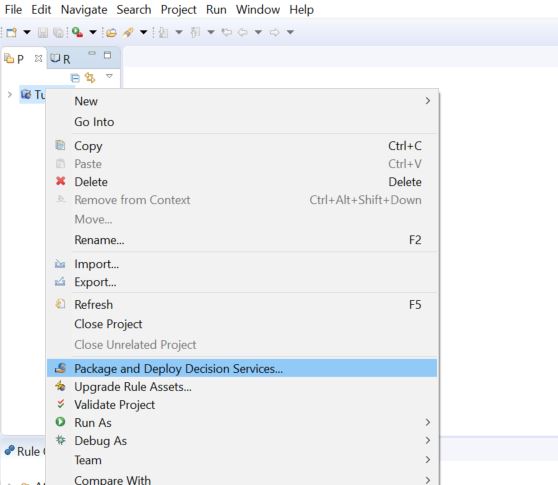Open the Forward history dropdown arrow
The width and height of the screenshot is (558, 485).
pyautogui.click(x=290, y=32)
